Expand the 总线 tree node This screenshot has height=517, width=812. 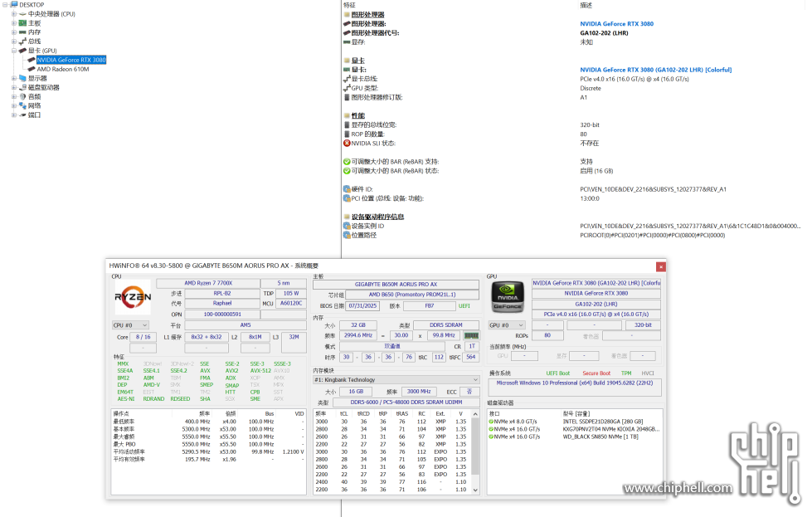(x=14, y=41)
